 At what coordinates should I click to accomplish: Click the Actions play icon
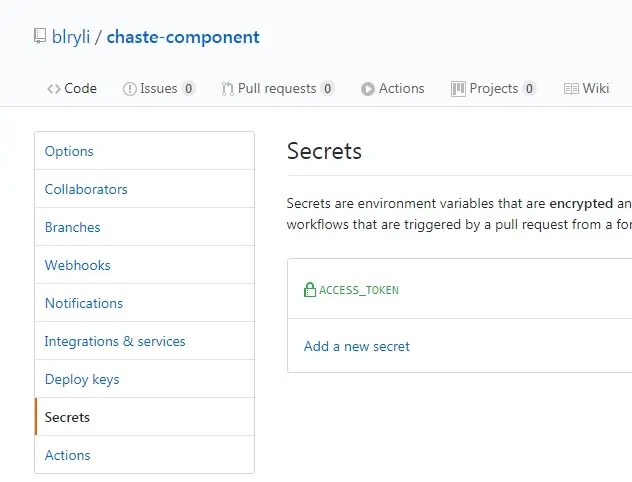click(368, 89)
